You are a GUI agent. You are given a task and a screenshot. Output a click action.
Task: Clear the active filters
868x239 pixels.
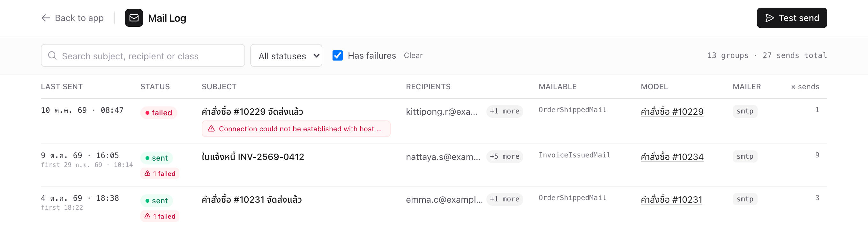point(413,55)
